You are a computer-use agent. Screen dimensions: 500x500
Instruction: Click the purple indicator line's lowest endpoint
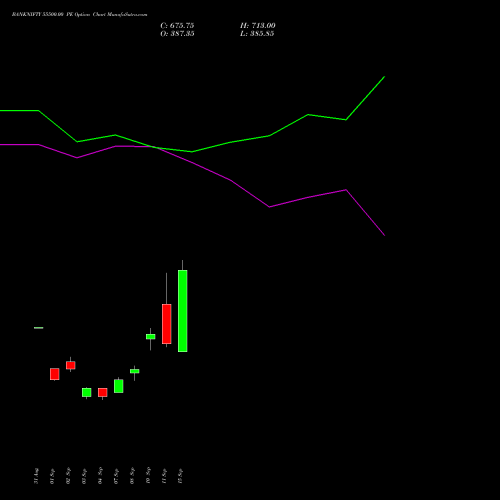click(x=384, y=235)
